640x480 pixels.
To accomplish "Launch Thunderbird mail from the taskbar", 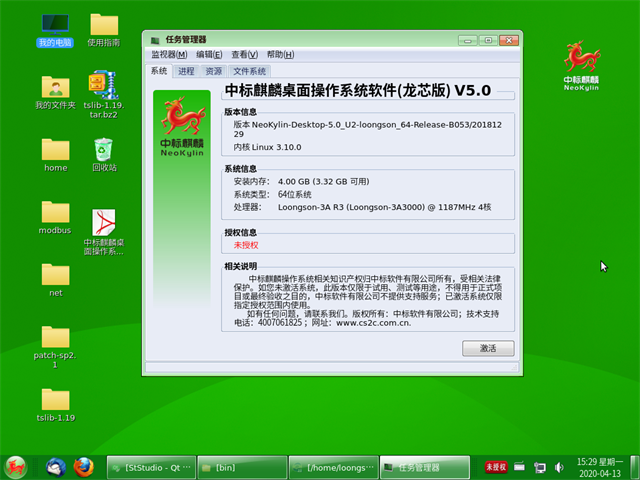I will point(54,467).
